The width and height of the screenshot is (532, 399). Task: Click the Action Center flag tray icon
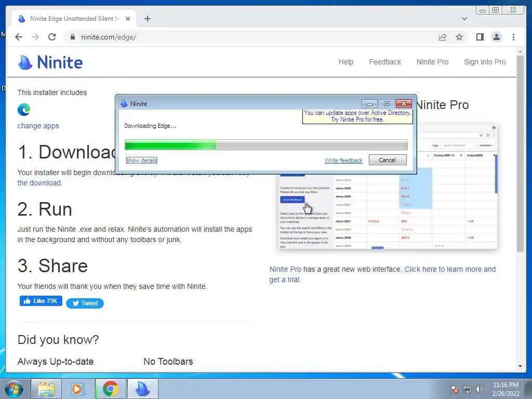(454, 389)
